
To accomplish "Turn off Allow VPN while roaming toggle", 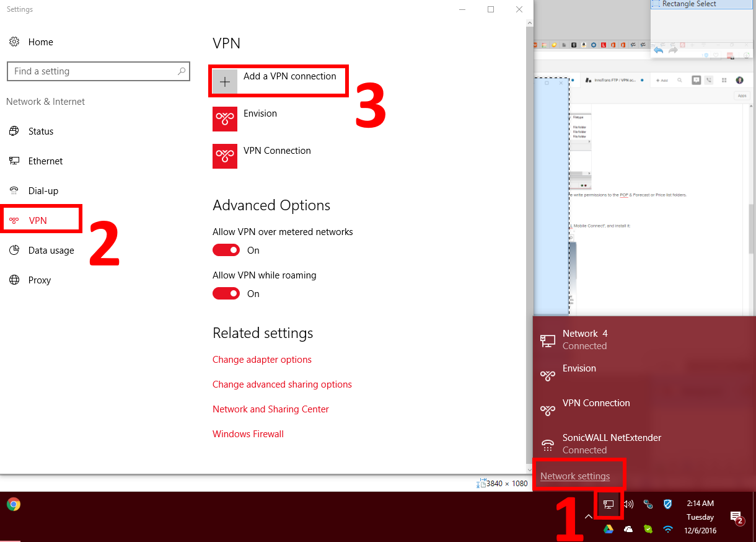I will 226,293.
